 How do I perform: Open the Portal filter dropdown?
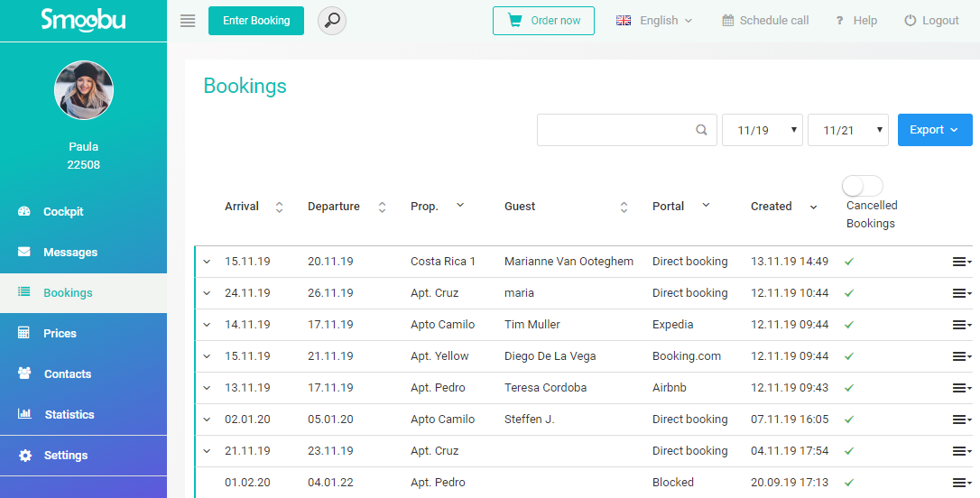pyautogui.click(x=706, y=205)
